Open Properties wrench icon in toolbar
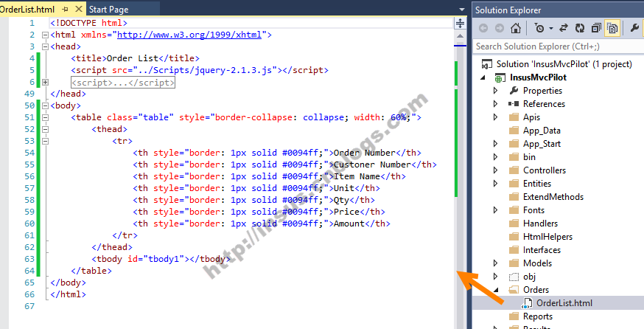 (635, 28)
